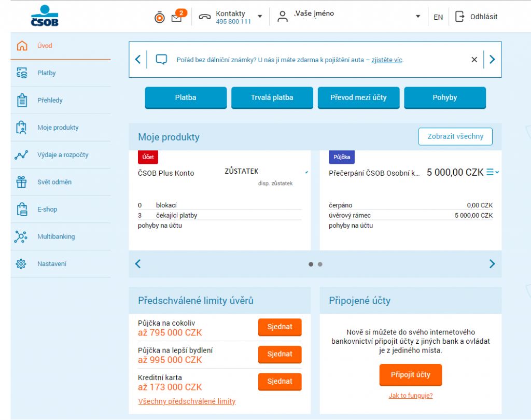Viewport: 531px width, 420px height.
Task: Click Sjednat for Kreditní karta
Action: [x=280, y=382]
